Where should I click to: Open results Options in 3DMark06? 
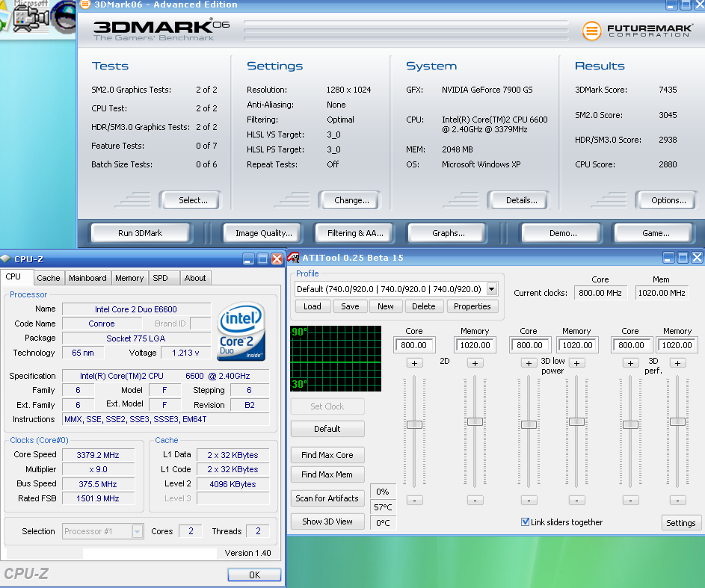coord(668,200)
